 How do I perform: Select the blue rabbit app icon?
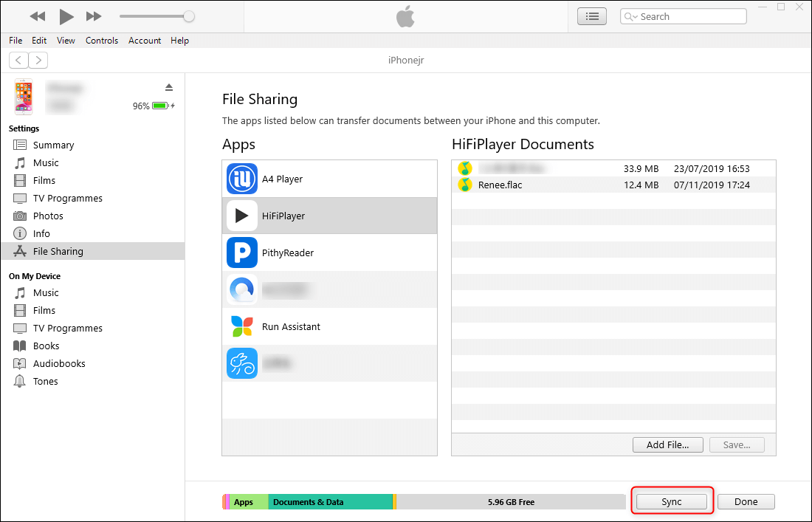pos(242,363)
